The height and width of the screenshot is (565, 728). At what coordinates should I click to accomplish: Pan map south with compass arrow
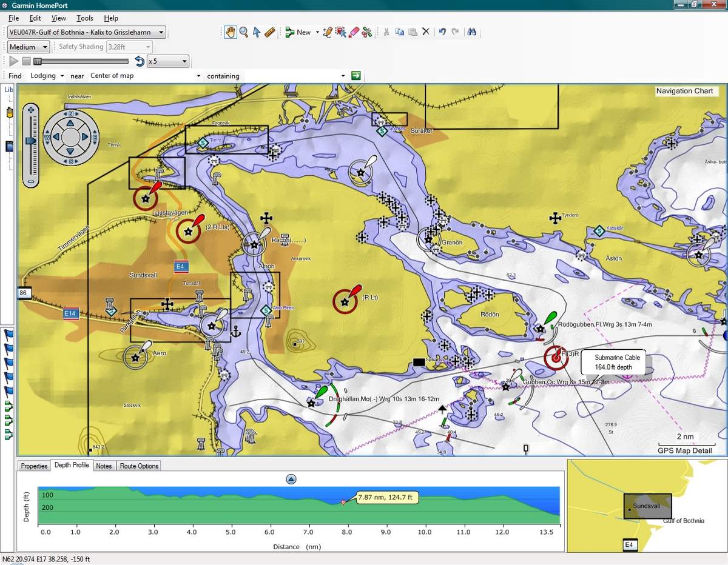tap(70, 152)
